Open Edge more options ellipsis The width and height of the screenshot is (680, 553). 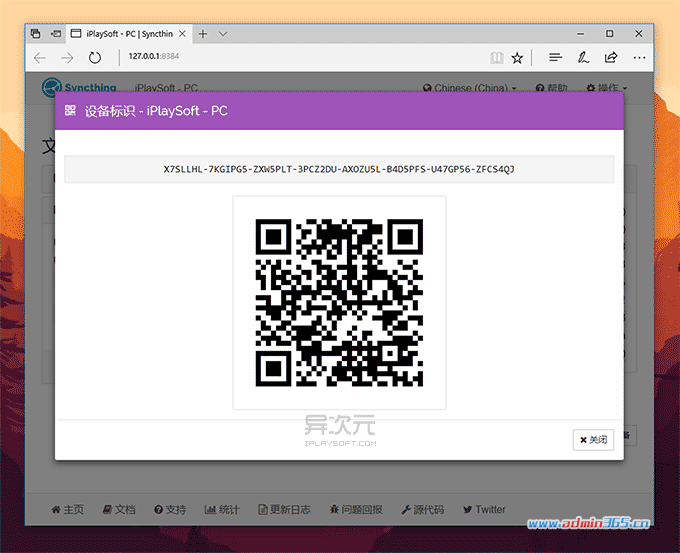pos(639,57)
